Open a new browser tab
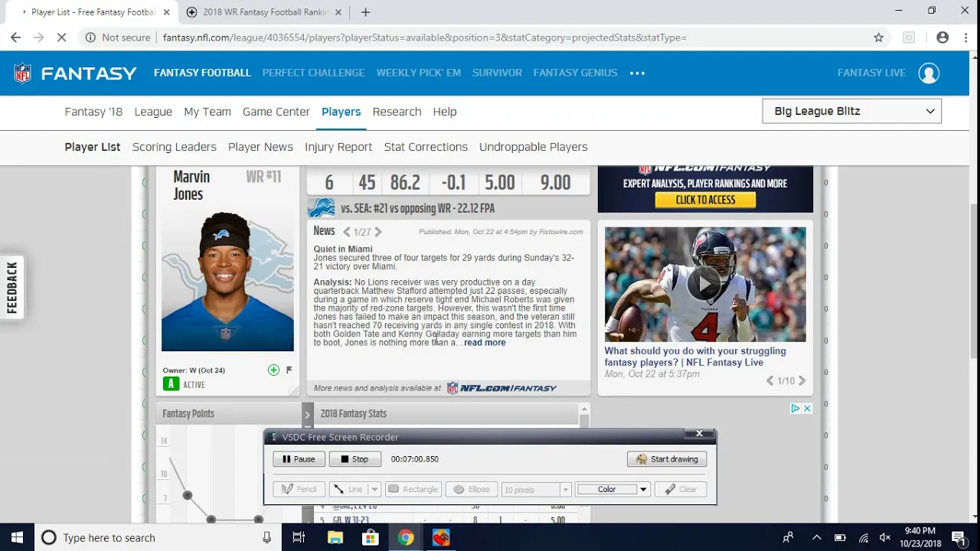Viewport: 980px width, 551px height. (365, 12)
